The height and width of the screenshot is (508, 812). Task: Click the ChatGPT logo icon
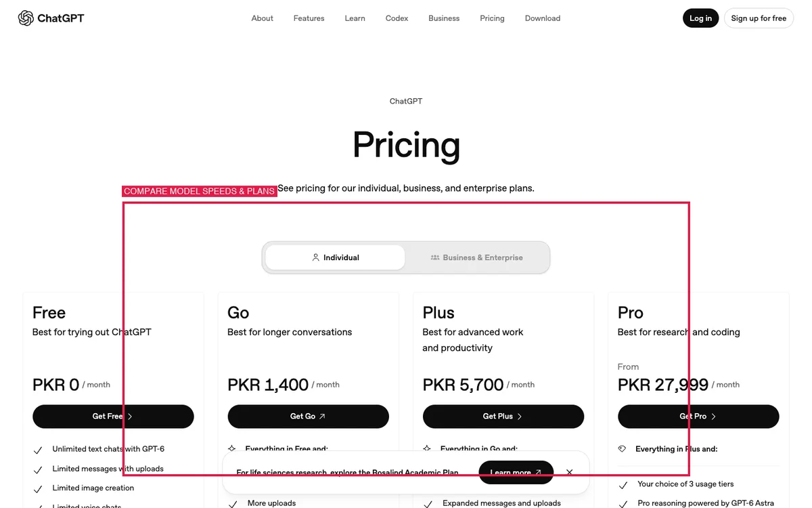pyautogui.click(x=26, y=18)
